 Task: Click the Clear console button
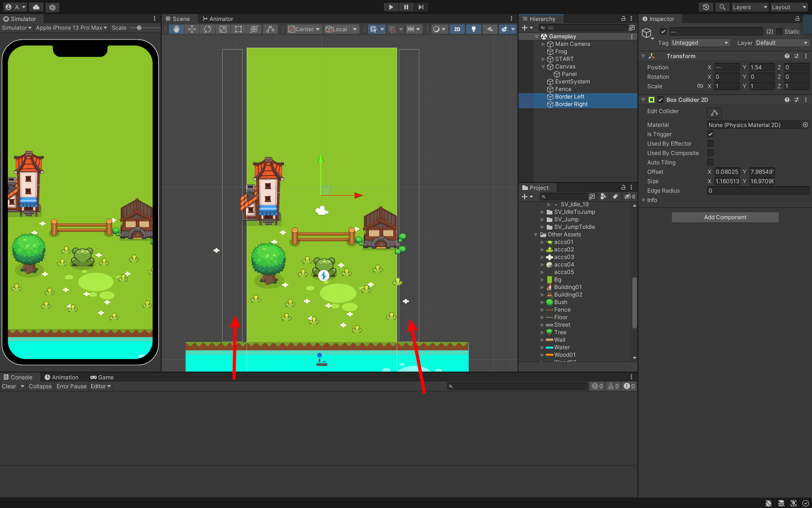(x=9, y=386)
